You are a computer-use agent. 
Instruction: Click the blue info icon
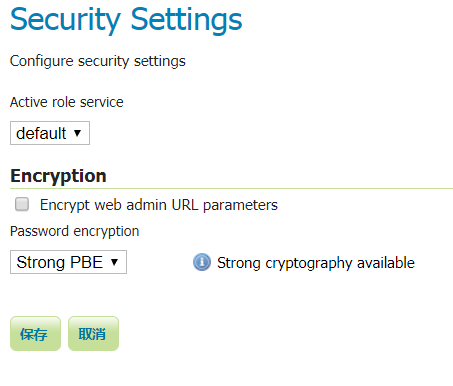tap(202, 262)
